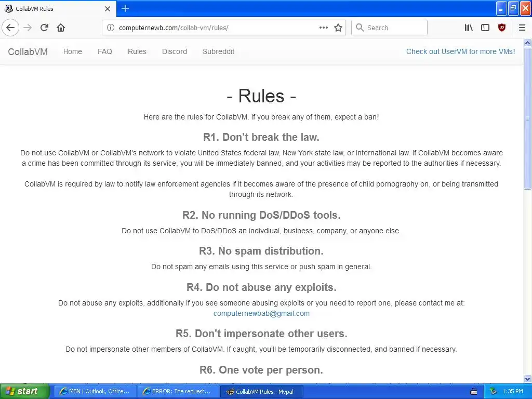Select CollabVM Rules - Mypal taskbar button

click(261, 392)
